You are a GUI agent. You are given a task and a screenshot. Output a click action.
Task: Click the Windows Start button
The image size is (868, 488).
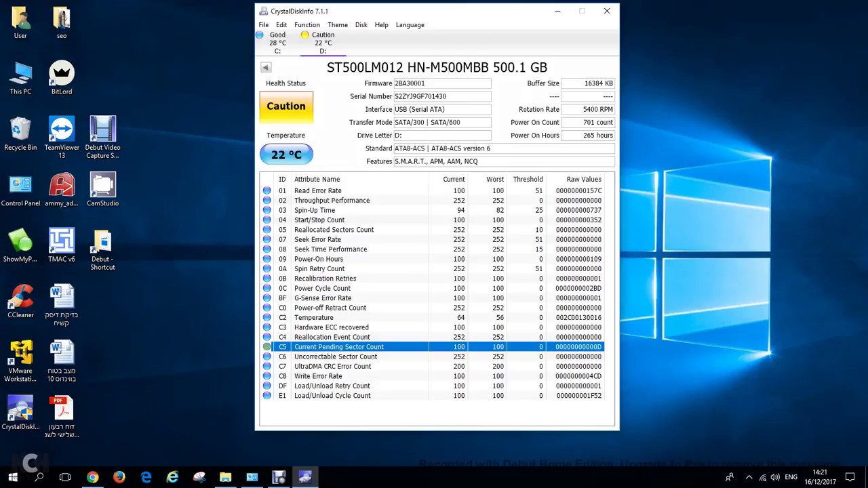(13, 477)
